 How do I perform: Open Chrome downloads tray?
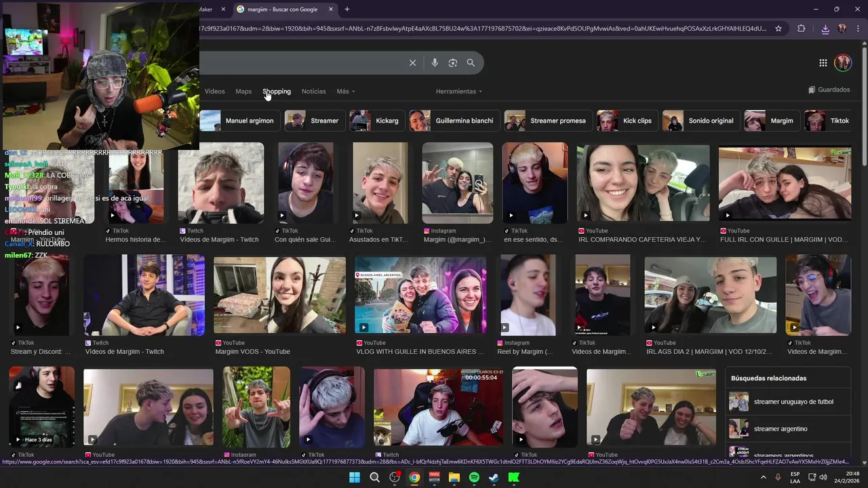point(825,28)
